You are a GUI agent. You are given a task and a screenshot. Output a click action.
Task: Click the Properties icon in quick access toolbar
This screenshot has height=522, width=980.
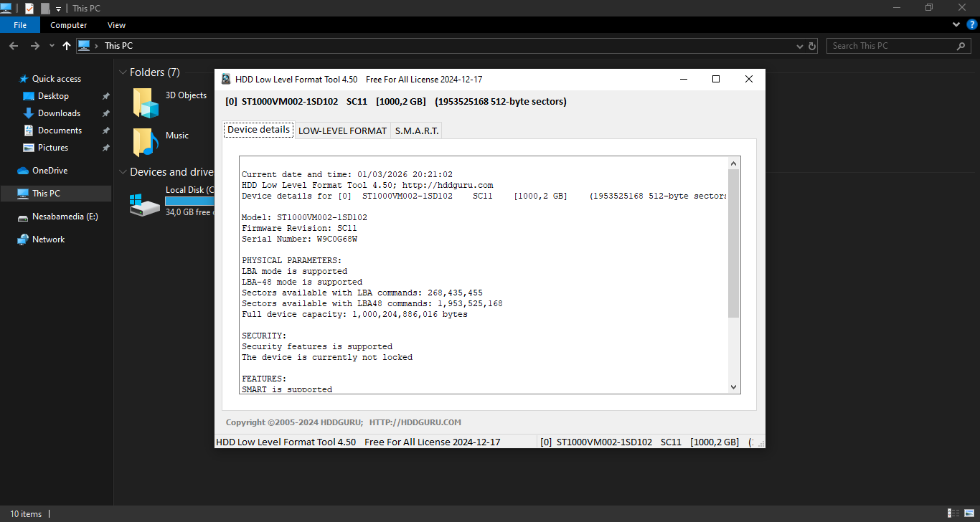click(x=29, y=8)
